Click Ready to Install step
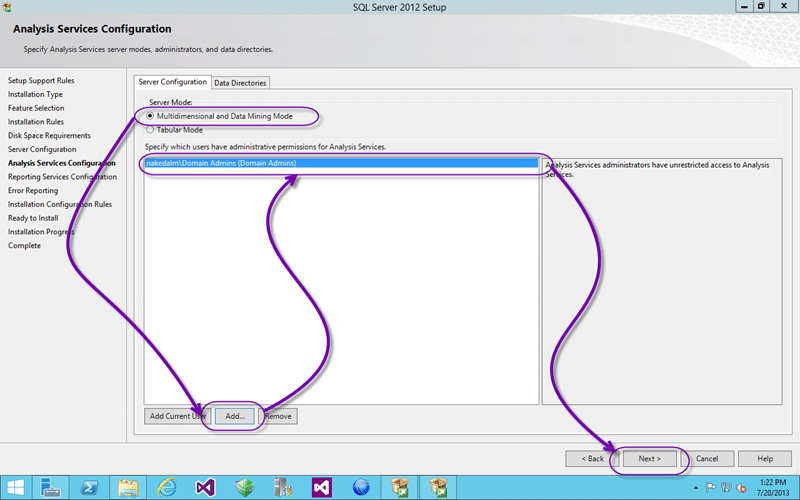 tap(33, 218)
